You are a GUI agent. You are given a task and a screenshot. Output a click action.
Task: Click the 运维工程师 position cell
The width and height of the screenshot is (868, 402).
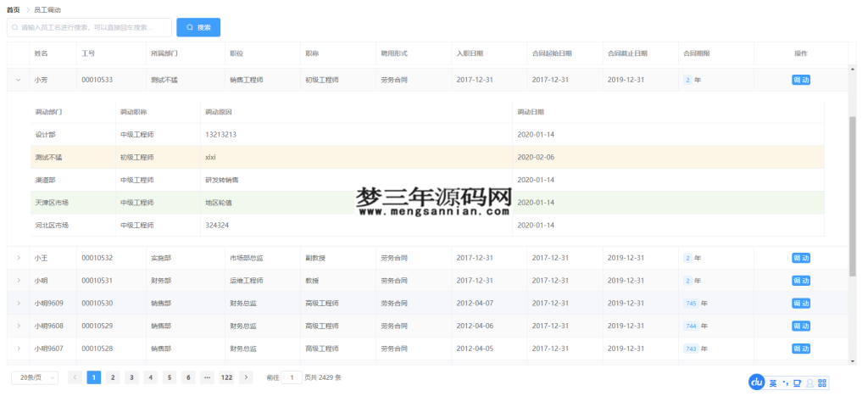[247, 281]
